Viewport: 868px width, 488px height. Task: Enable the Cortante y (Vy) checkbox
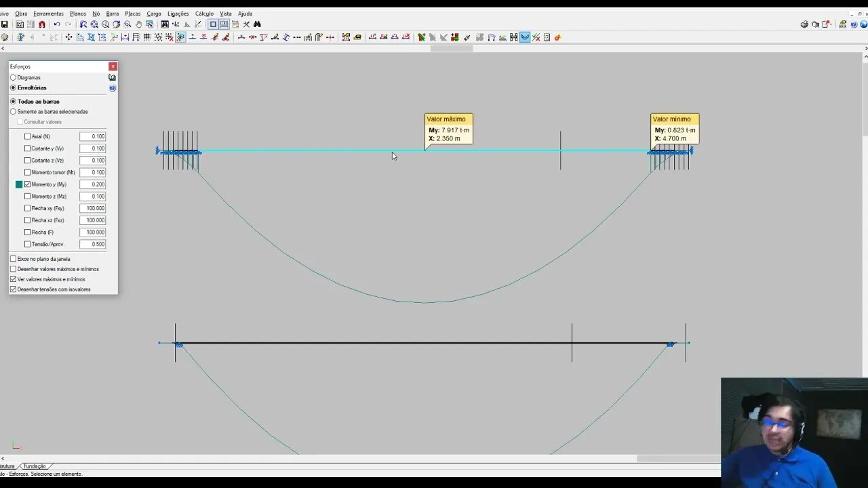(27, 148)
